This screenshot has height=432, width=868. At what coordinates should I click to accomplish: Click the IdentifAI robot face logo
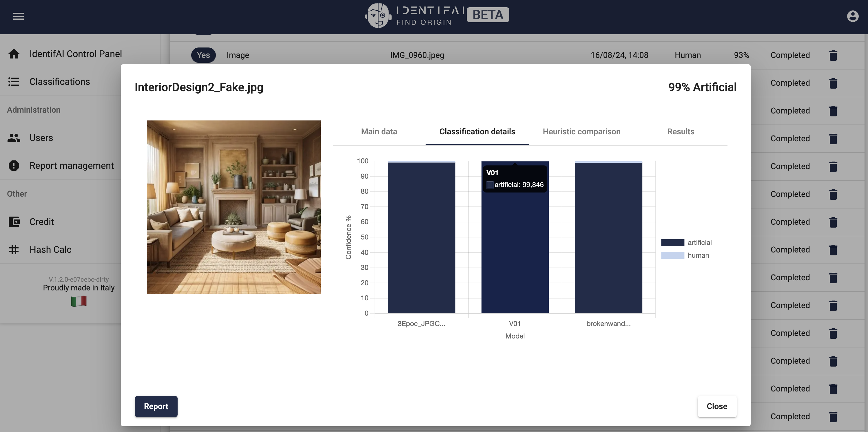pyautogui.click(x=378, y=15)
